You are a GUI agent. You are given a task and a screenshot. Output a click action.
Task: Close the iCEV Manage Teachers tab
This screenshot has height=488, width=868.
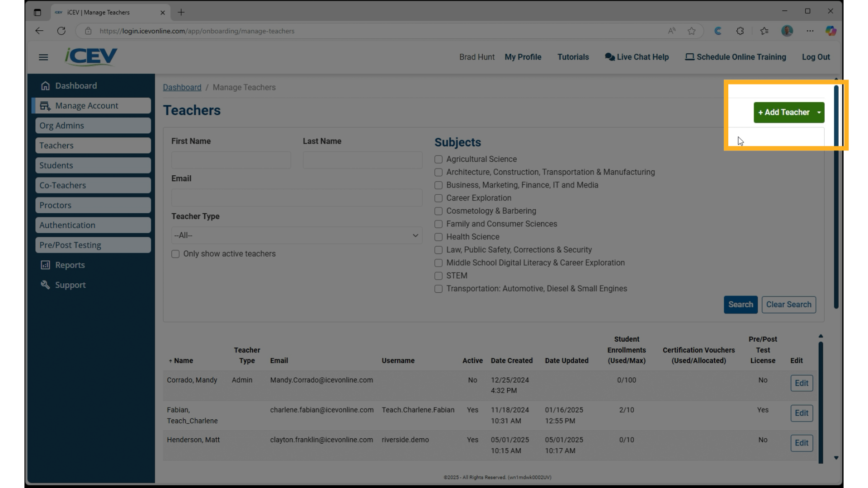pyautogui.click(x=163, y=12)
